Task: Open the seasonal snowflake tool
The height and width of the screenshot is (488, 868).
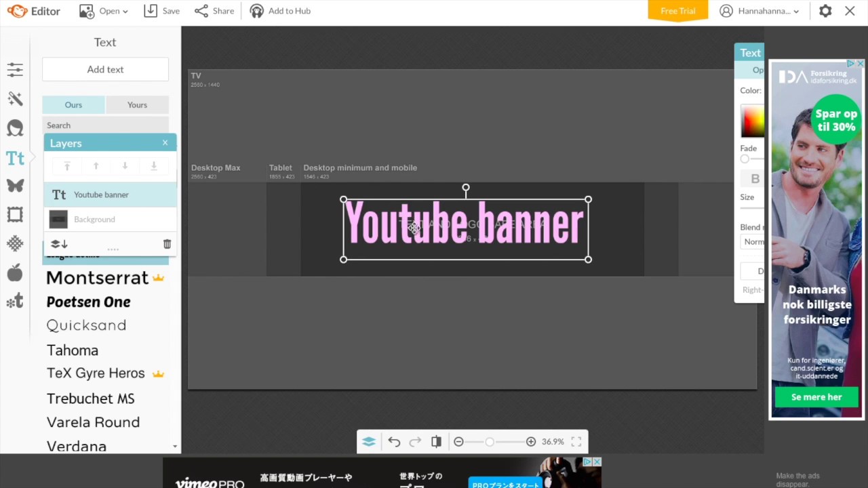Action: click(x=15, y=302)
